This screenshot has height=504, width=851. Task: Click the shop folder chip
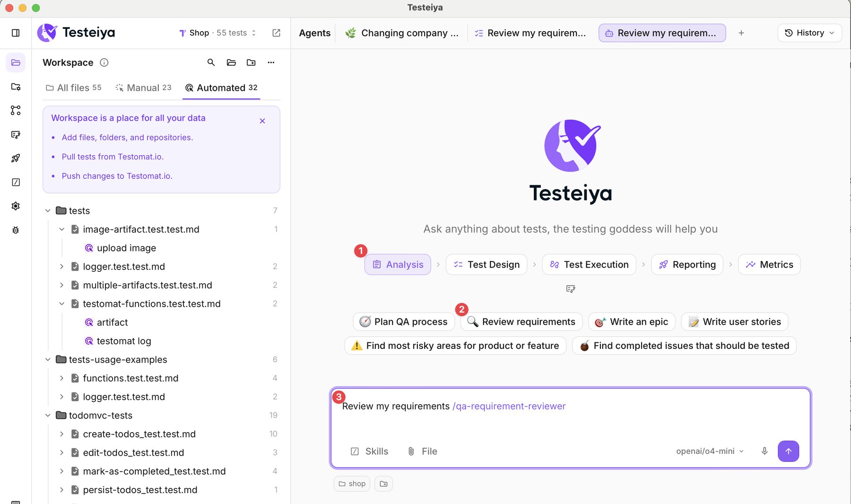[352, 484]
